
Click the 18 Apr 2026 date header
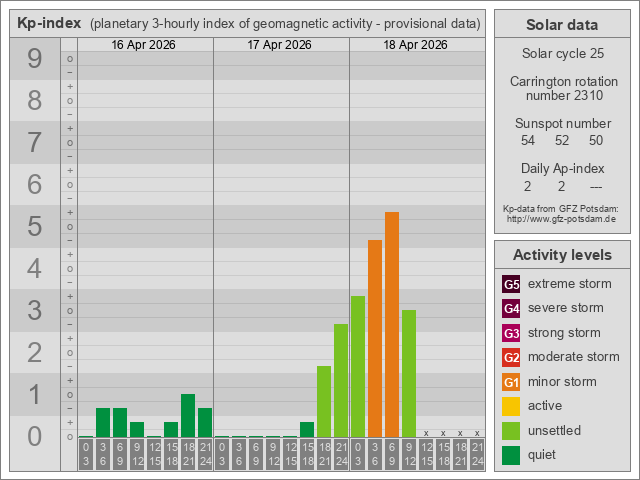point(416,45)
